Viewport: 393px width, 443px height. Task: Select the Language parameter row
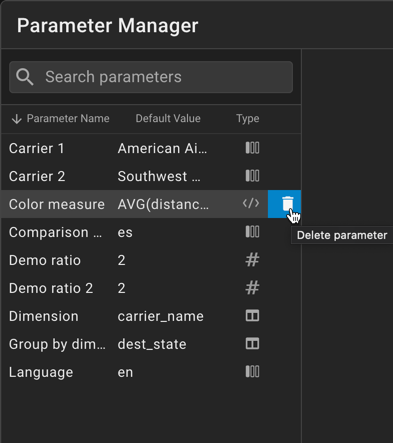[x=151, y=372]
